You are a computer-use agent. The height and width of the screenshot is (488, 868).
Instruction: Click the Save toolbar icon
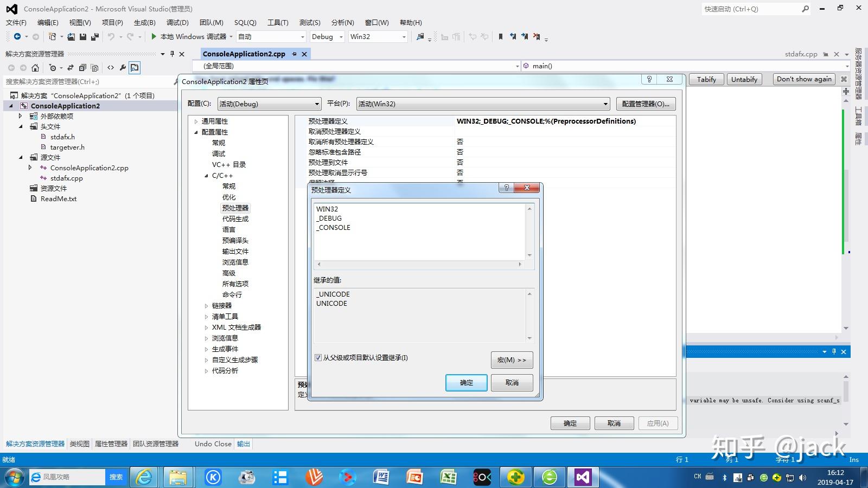coord(83,37)
